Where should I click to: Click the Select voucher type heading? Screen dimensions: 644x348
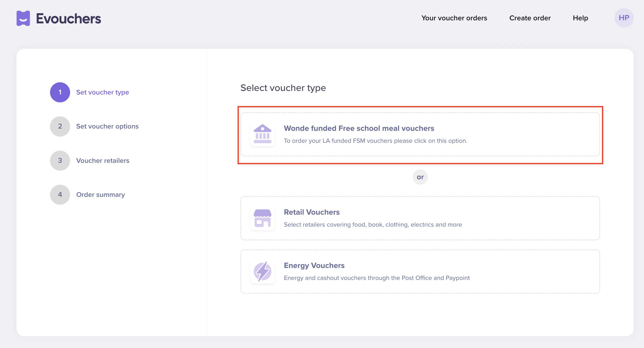(x=283, y=88)
